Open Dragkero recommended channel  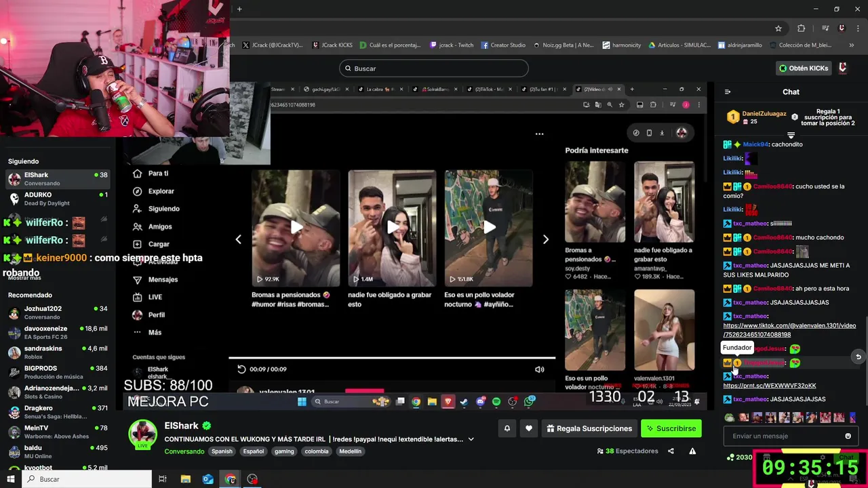[58, 412]
